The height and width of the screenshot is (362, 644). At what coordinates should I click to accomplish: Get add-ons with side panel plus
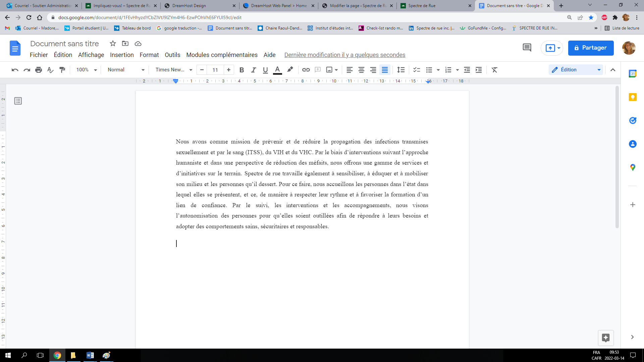click(633, 204)
